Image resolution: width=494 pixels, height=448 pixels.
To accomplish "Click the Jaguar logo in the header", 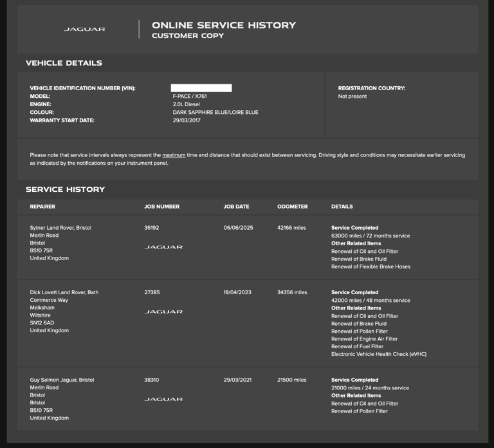I will point(84,30).
